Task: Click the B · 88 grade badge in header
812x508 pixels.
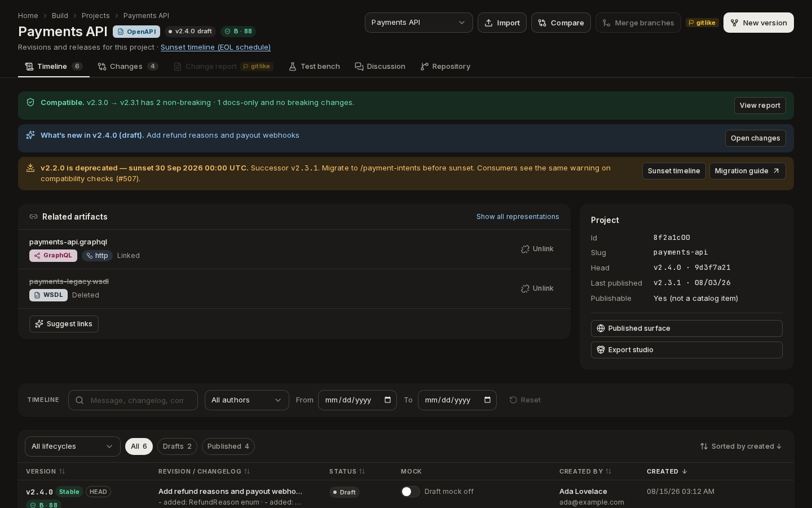Action: (238, 32)
